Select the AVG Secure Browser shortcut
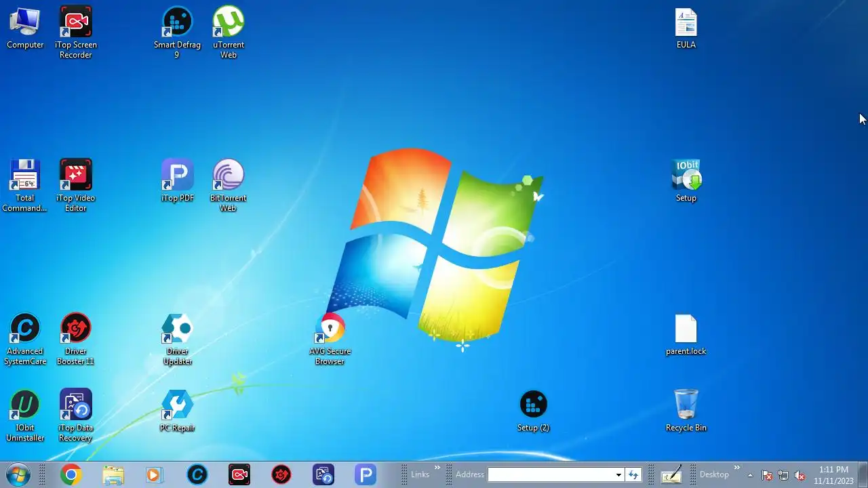Viewport: 868px width, 488px height. pyautogui.click(x=330, y=339)
